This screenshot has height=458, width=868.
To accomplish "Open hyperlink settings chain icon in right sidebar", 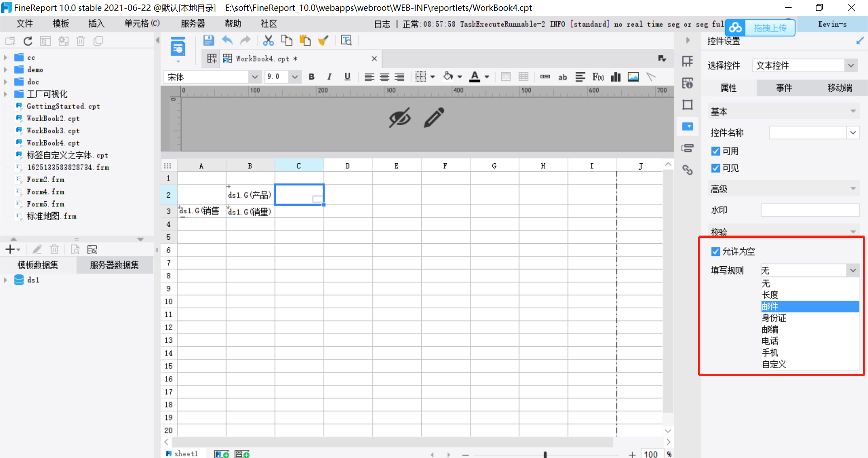I will click(688, 170).
